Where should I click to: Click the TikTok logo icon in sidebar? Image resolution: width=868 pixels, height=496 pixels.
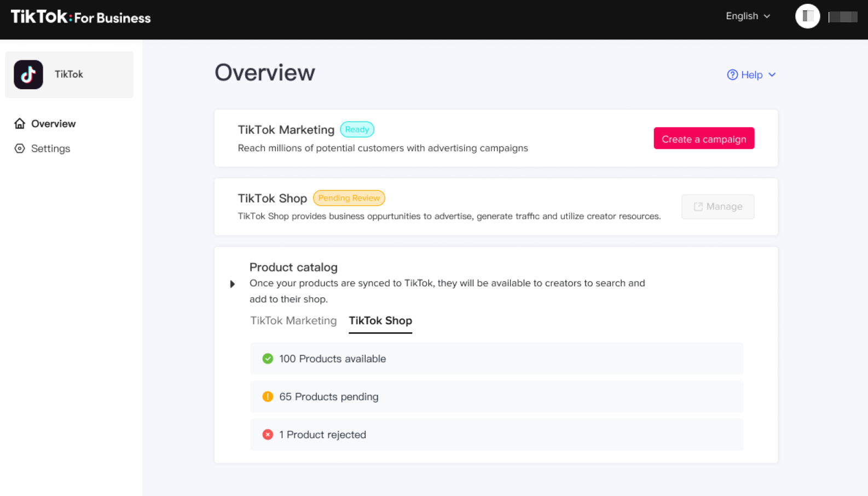(x=28, y=74)
